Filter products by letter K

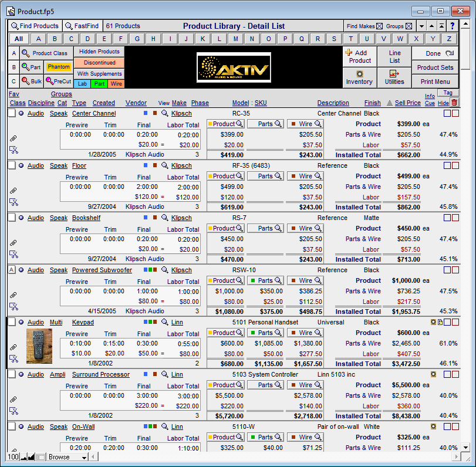203,39
